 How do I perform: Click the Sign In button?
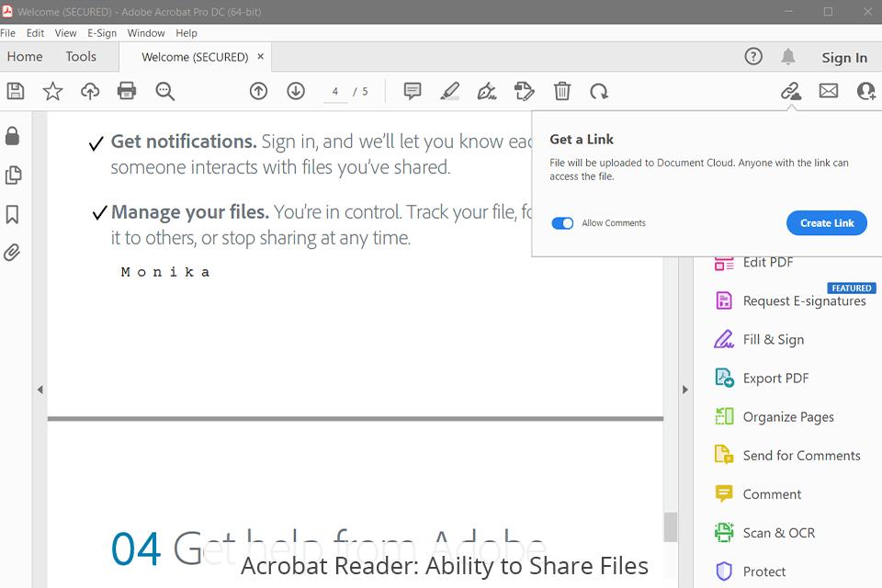[844, 57]
